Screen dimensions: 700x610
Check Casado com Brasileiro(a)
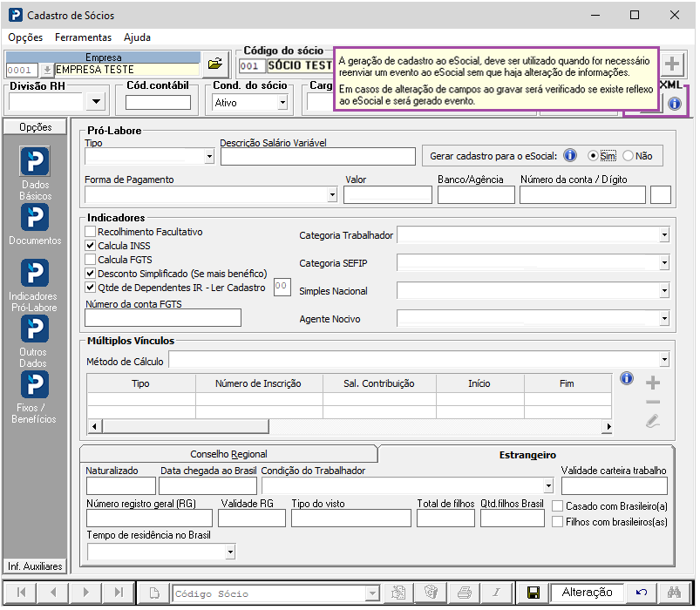tap(557, 505)
